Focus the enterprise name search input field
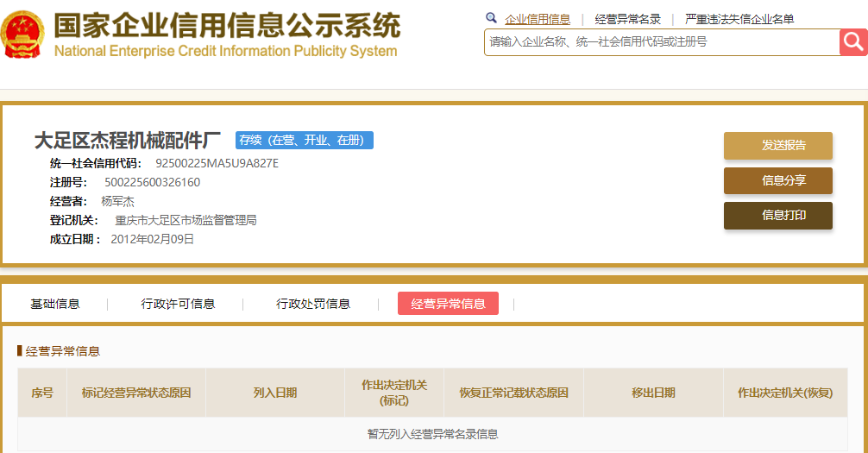The width and height of the screenshot is (868, 453). coord(662,42)
